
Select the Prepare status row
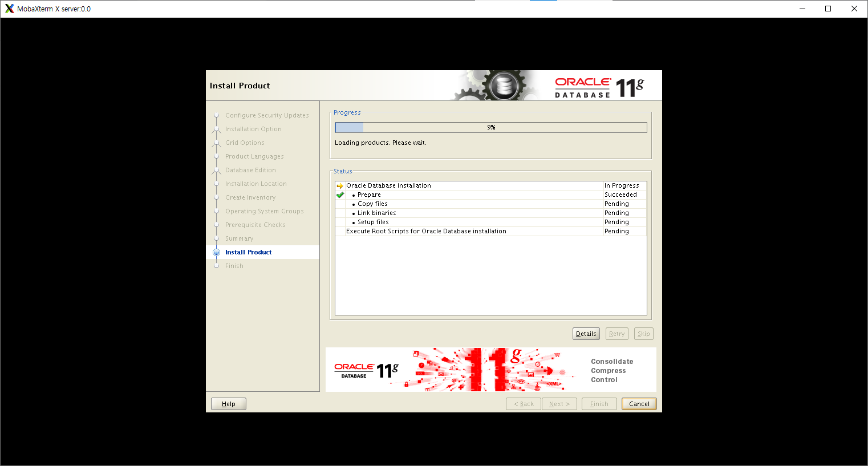(x=491, y=194)
